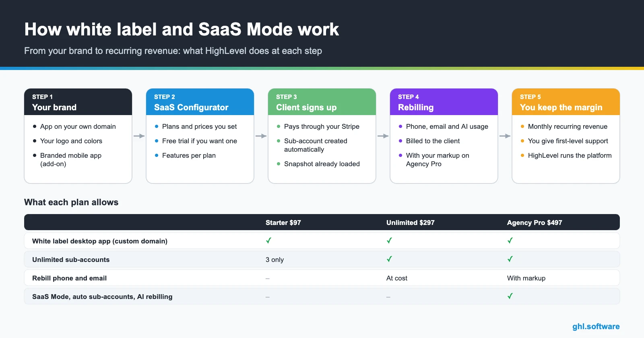The height and width of the screenshot is (338, 644).
Task: Click the 'Unlimited $297' column header
Action: 410,223
